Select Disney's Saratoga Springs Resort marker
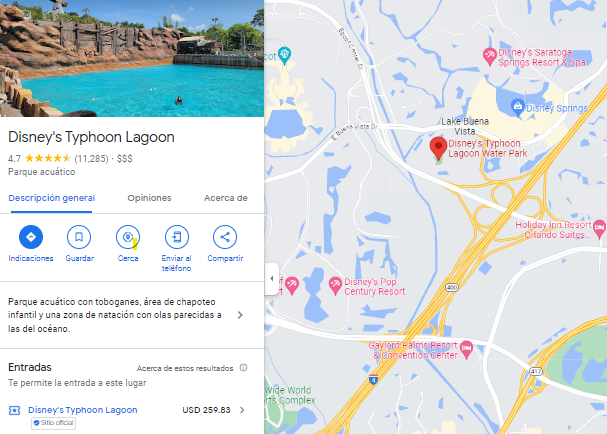The height and width of the screenshot is (434, 607). (x=490, y=56)
